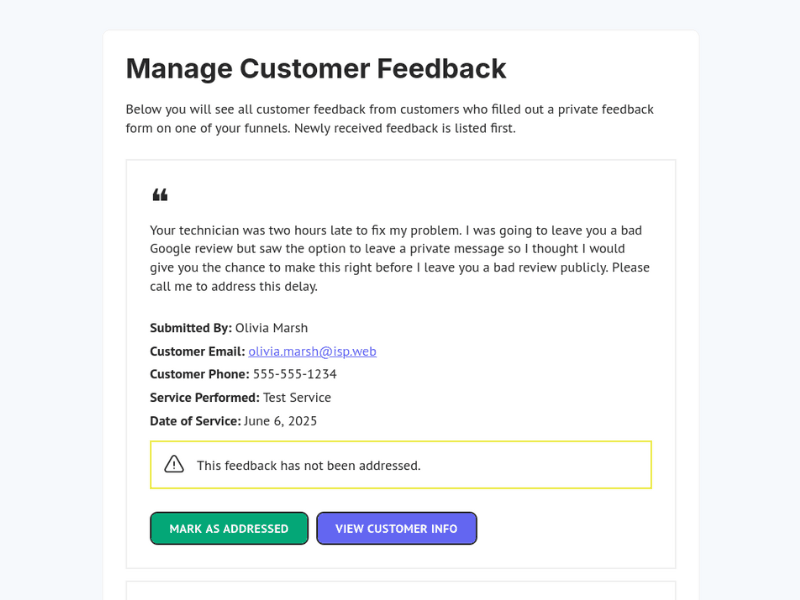Click the Manage Customer Feedback heading

click(316, 69)
